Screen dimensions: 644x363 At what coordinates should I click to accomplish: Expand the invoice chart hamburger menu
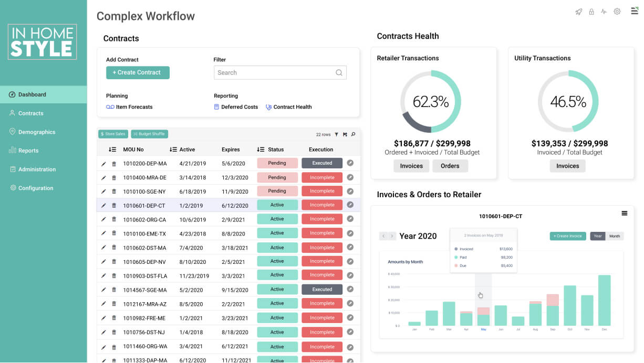[625, 213]
